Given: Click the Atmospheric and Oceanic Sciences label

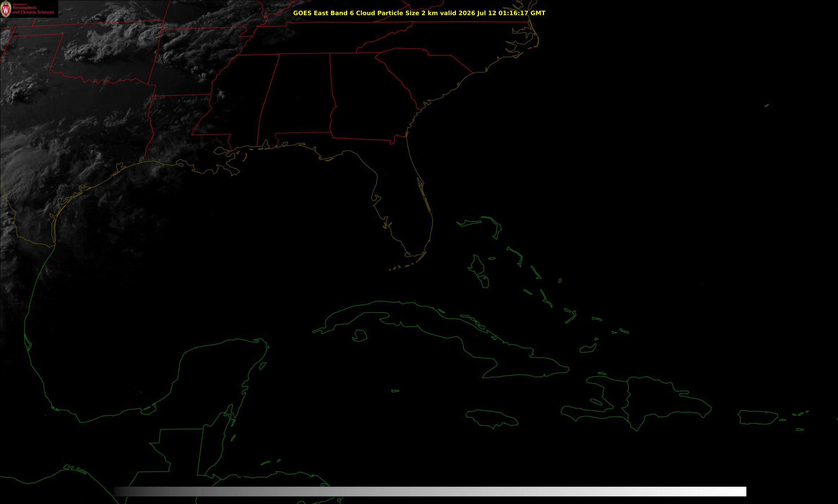Looking at the screenshot, I should pos(33,10).
